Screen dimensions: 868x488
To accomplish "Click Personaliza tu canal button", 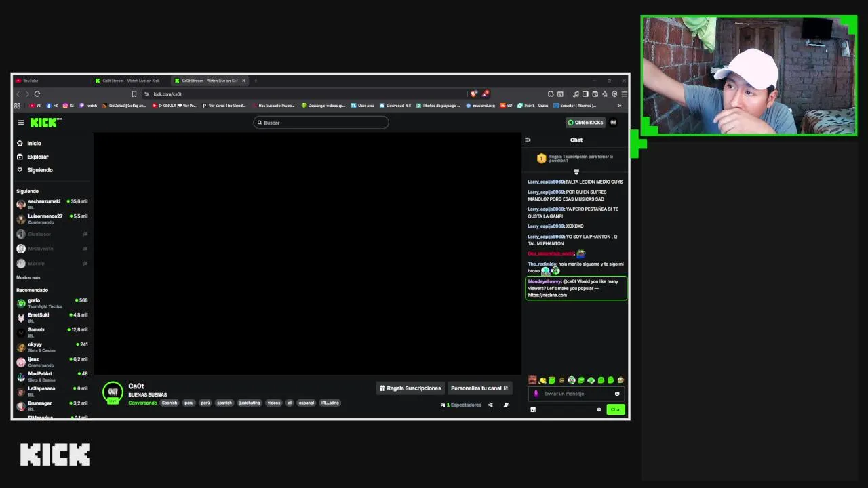I will point(479,388).
